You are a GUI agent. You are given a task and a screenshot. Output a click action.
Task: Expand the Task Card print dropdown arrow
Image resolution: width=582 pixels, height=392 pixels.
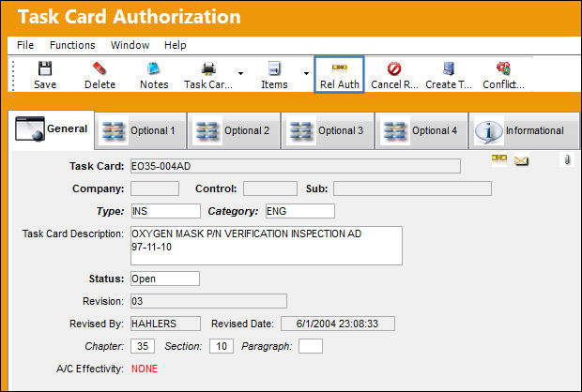click(241, 73)
